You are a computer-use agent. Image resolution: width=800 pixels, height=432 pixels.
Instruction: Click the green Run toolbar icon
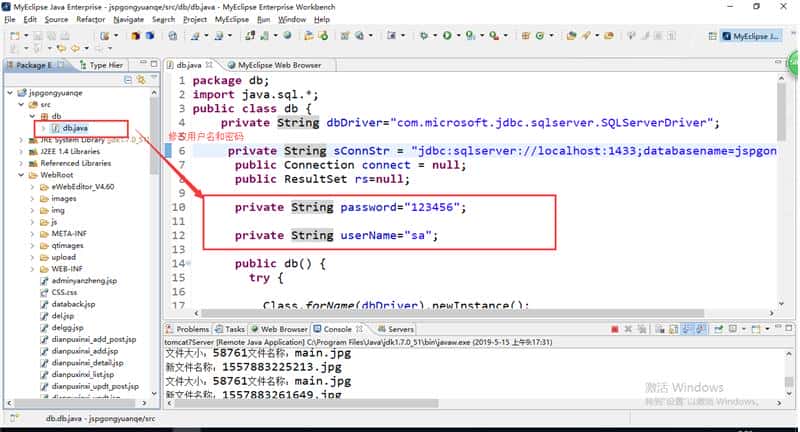(447, 36)
